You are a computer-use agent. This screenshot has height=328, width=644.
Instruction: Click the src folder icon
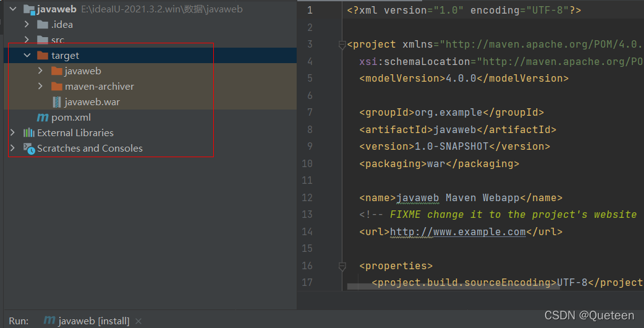coord(43,40)
